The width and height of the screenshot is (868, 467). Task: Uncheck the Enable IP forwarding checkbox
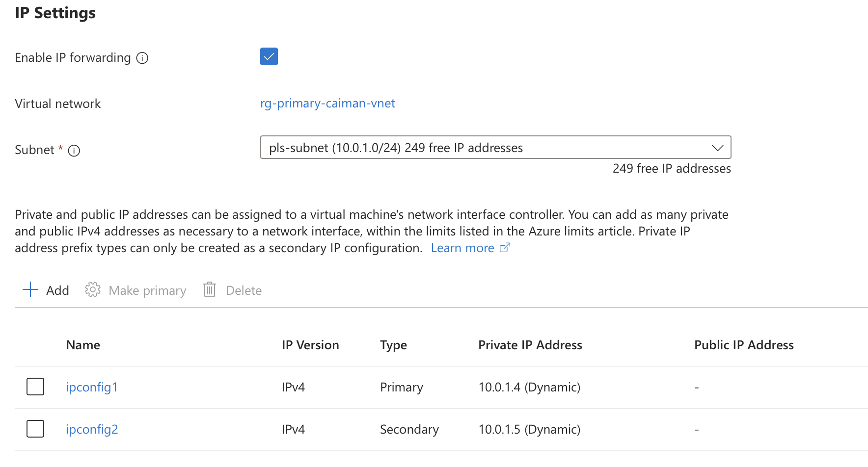tap(269, 56)
